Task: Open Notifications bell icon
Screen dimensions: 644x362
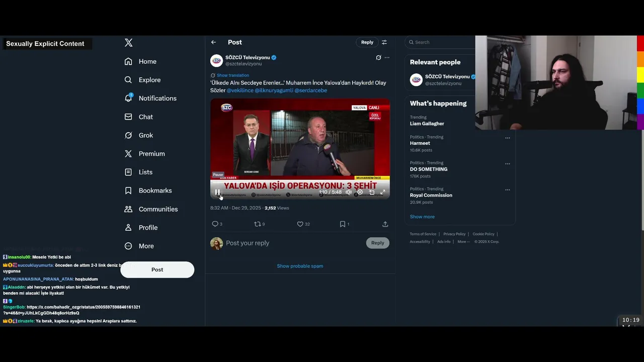Action: pos(128,98)
